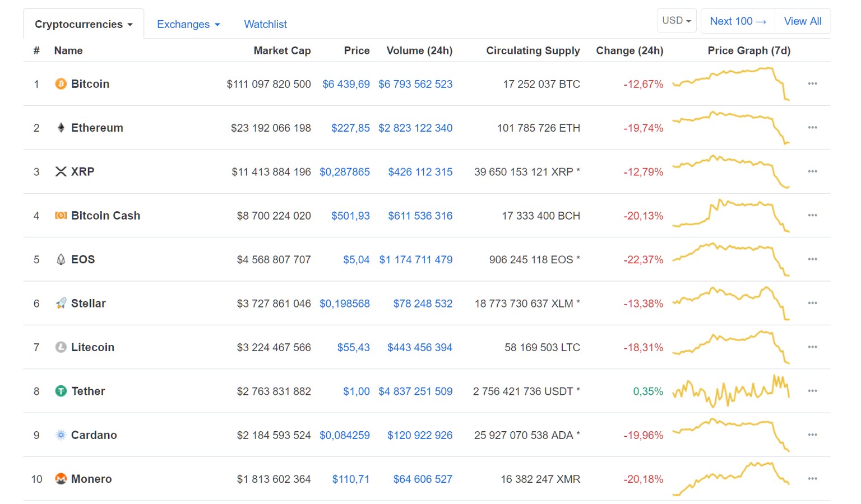861x504 pixels.
Task: Open the EOS row three-dot menu
Action: click(812, 259)
